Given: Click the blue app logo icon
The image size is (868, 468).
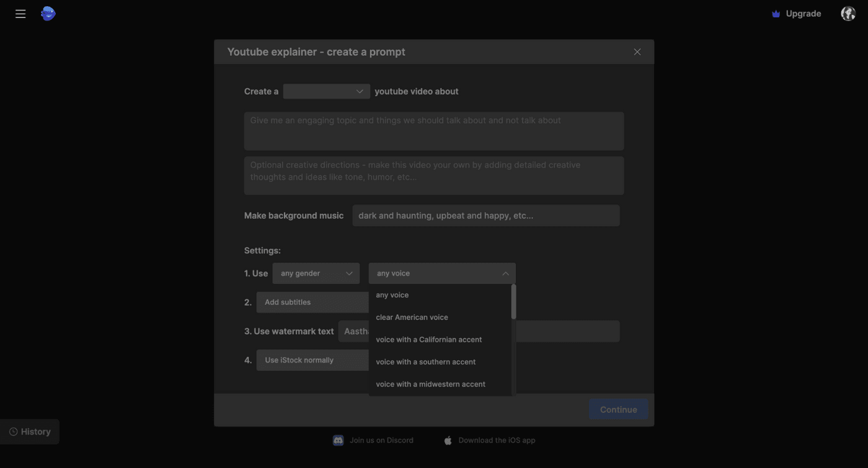Looking at the screenshot, I should 48,14.
